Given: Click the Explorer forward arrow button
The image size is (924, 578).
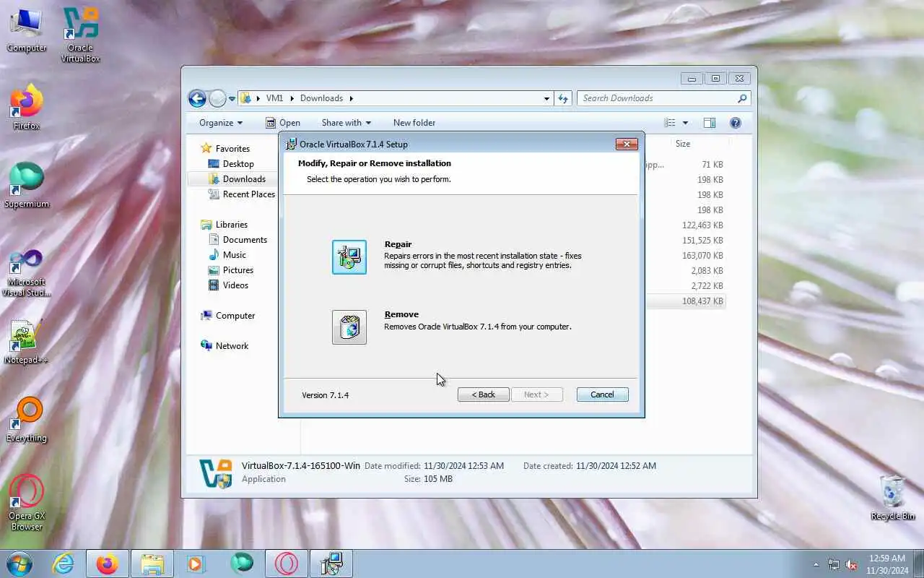Looking at the screenshot, I should point(217,98).
